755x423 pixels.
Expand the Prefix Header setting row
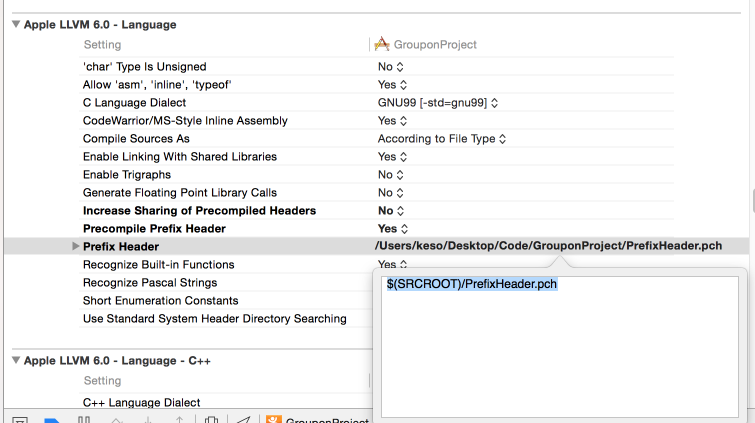tap(75, 246)
